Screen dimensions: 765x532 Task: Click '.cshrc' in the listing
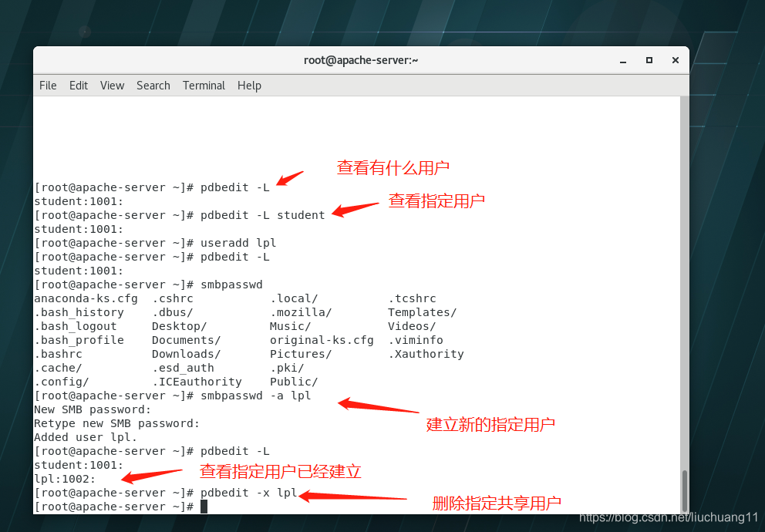pos(173,298)
